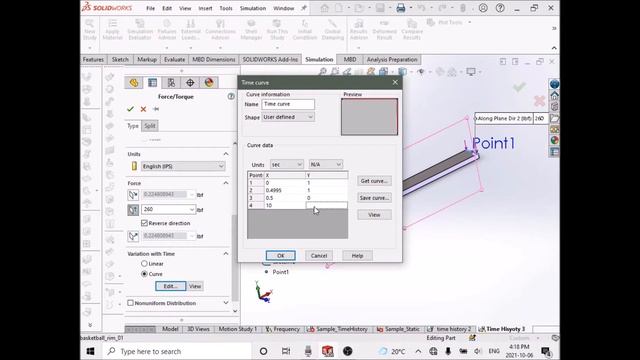
Task: Click the empty Y cell in row 4
Action: [x=327, y=205]
